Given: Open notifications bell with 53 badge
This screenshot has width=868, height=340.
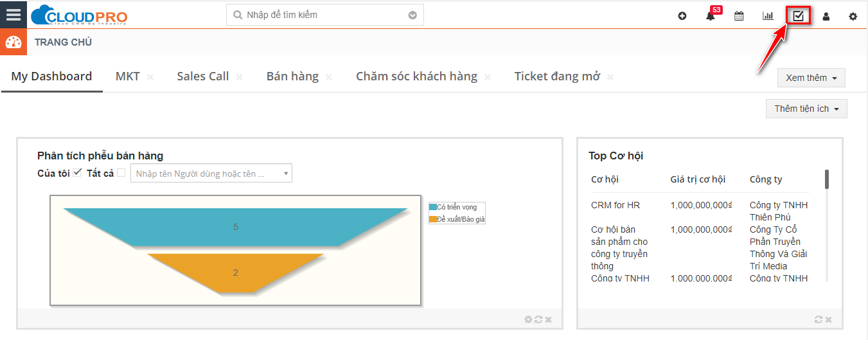Looking at the screenshot, I should [x=711, y=16].
